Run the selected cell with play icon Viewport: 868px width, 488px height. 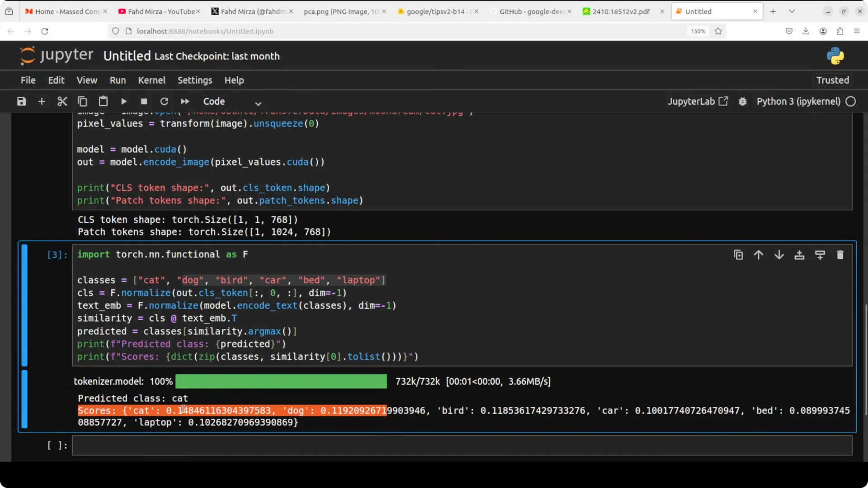[x=123, y=101]
